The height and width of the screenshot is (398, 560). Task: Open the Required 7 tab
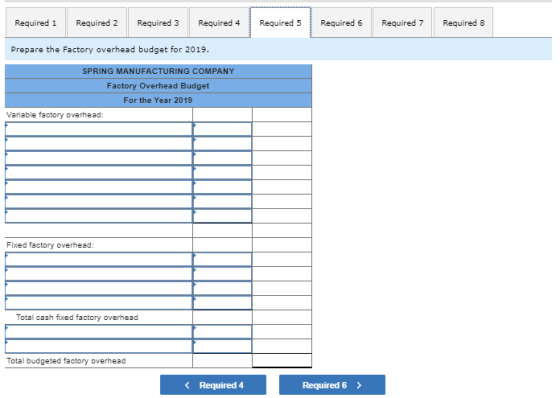point(402,23)
